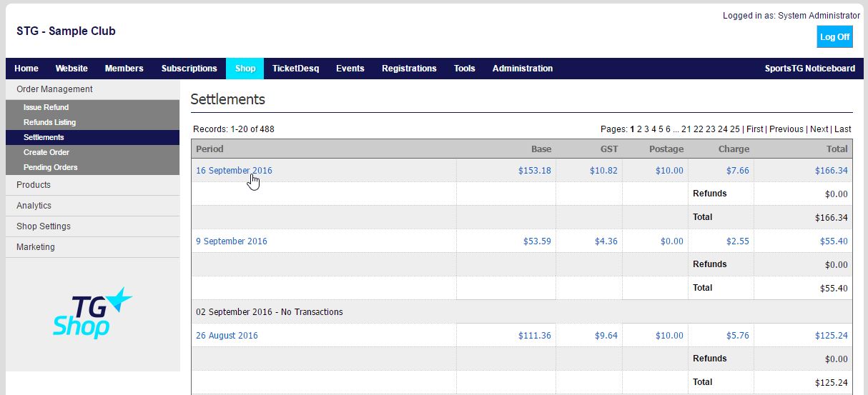
Task: Expand the Marketing section
Action: [92, 247]
